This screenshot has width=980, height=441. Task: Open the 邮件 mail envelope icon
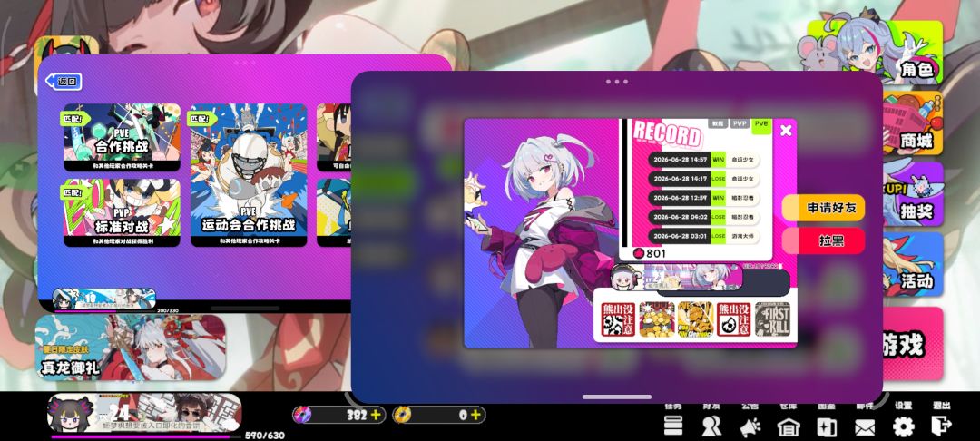[x=865, y=426]
